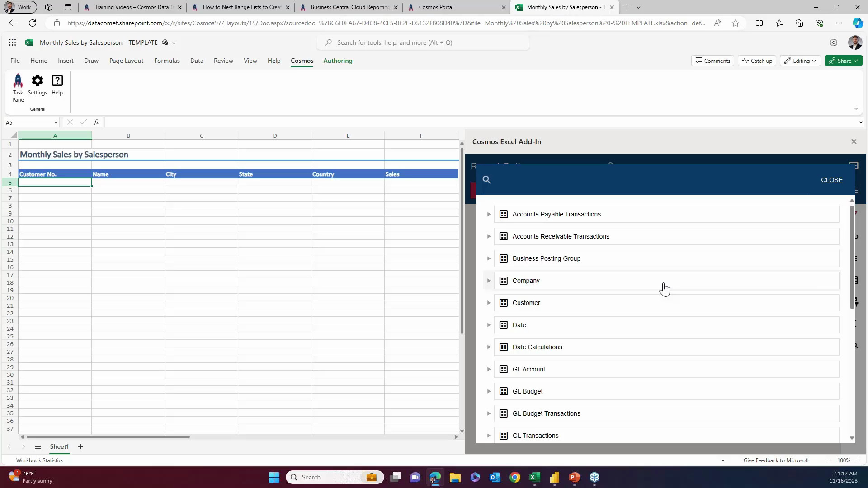Launch Excel from the taskbar
868x488 pixels.
pyautogui.click(x=534, y=477)
